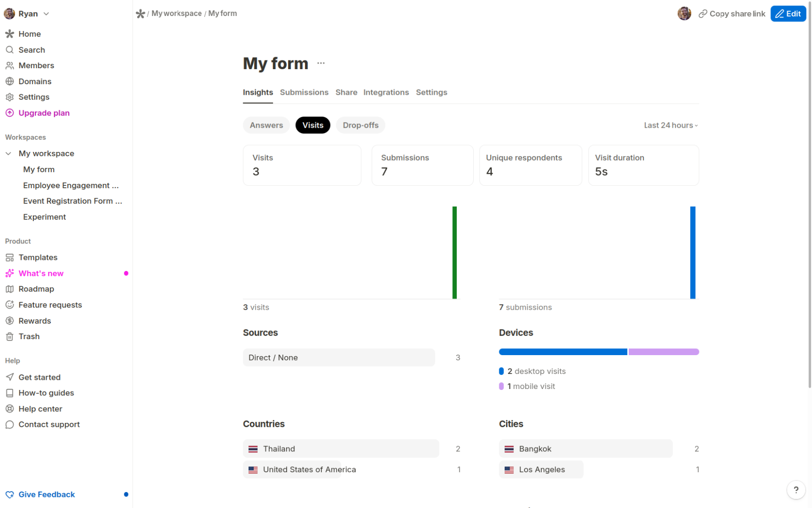
Task: Click the blue desktop visits bar segment
Action: click(x=563, y=352)
